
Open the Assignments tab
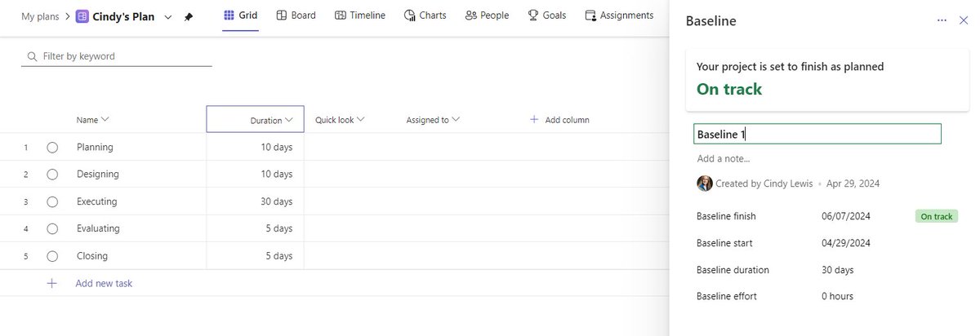pos(619,15)
